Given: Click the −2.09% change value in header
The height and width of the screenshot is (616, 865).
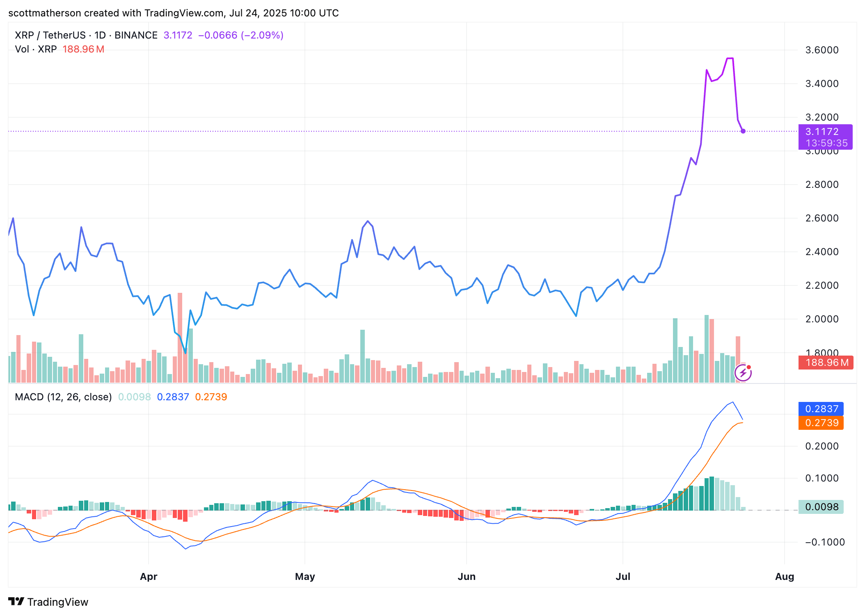Looking at the screenshot, I should tap(262, 35).
